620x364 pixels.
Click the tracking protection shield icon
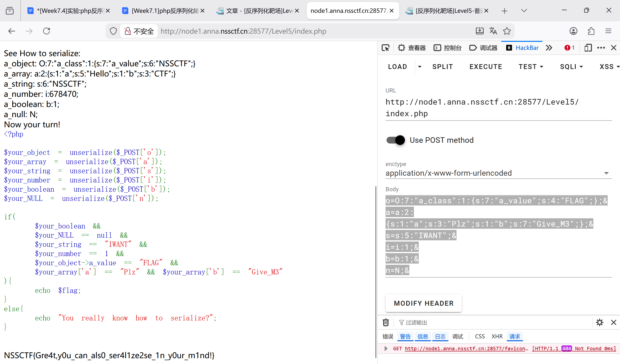113,31
